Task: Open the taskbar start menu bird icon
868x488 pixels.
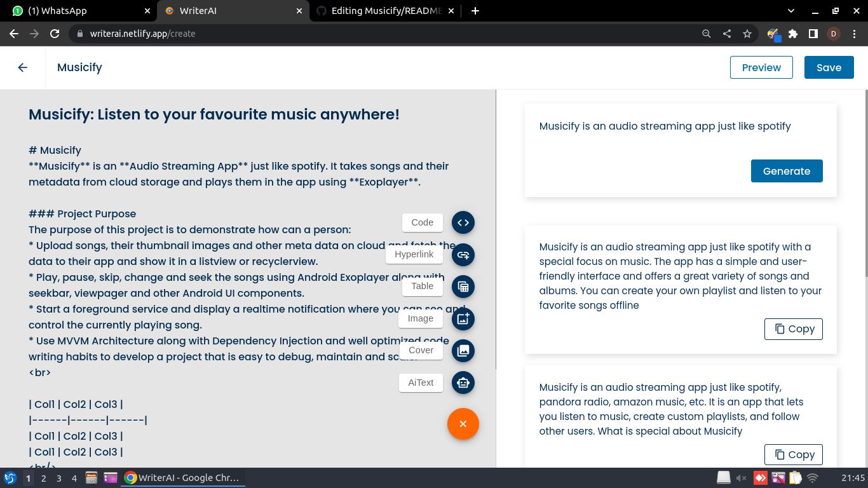Action: point(10,478)
